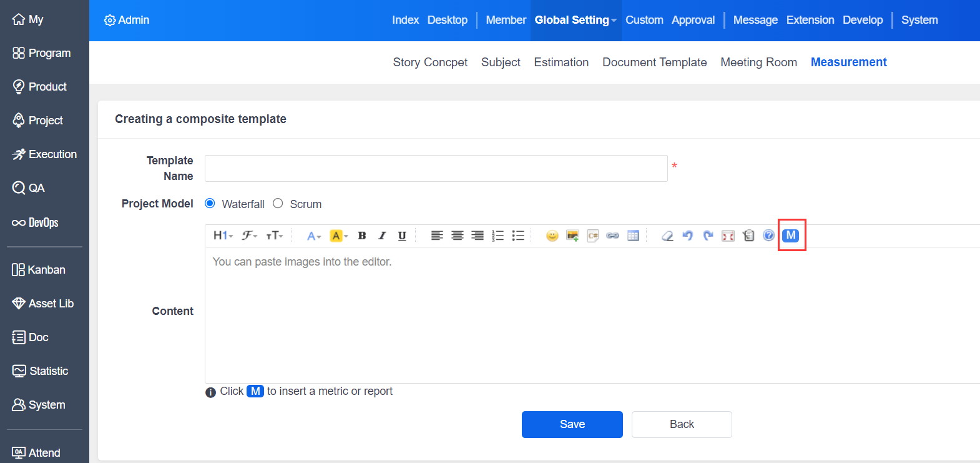980x463 pixels.
Task: Insert an emoticon using the smiley icon
Action: click(x=552, y=236)
